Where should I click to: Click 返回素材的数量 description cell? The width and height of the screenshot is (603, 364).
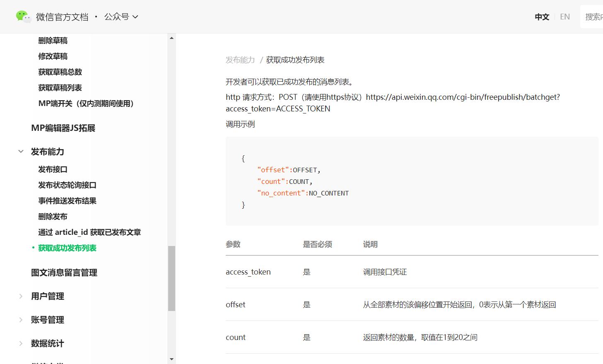[x=420, y=337]
